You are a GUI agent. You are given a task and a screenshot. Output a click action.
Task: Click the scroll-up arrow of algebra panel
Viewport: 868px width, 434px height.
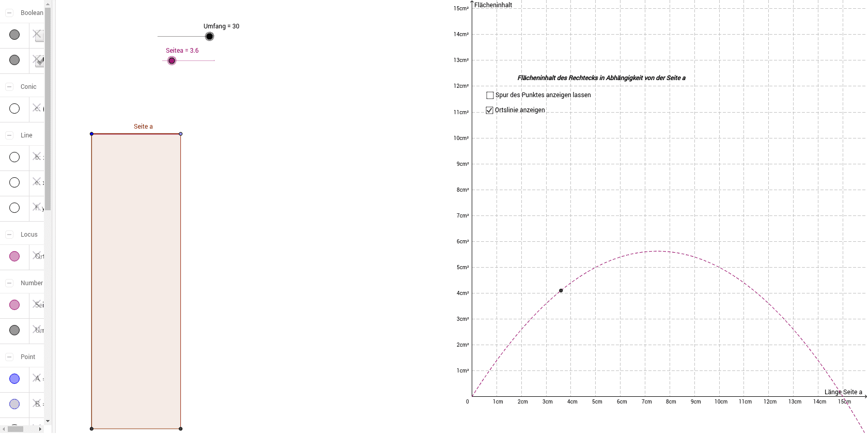[48, 4]
